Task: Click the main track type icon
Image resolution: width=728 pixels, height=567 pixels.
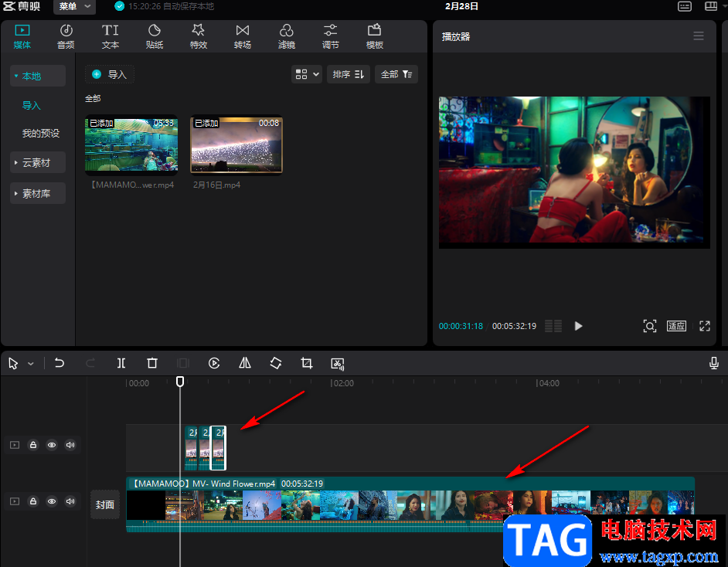Action: (15, 501)
